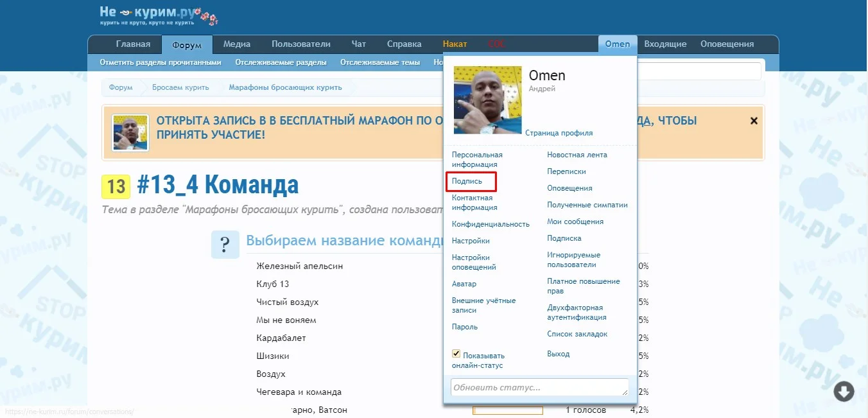This screenshot has width=868, height=418.
Task: Open Игнорируемые пользователи
Action: point(574,260)
